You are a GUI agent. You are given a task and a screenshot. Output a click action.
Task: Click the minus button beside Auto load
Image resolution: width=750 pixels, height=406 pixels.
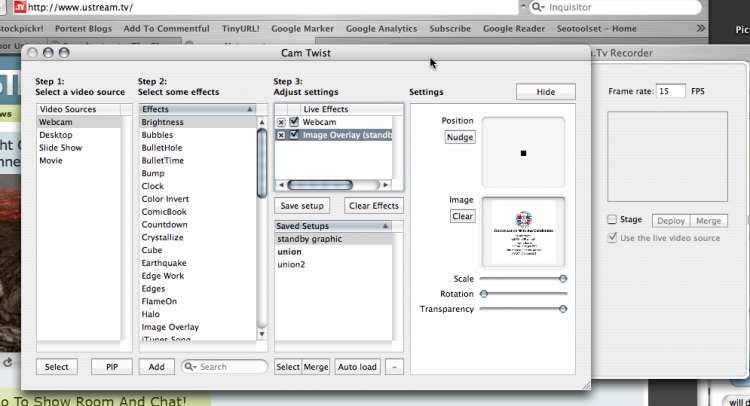394,367
